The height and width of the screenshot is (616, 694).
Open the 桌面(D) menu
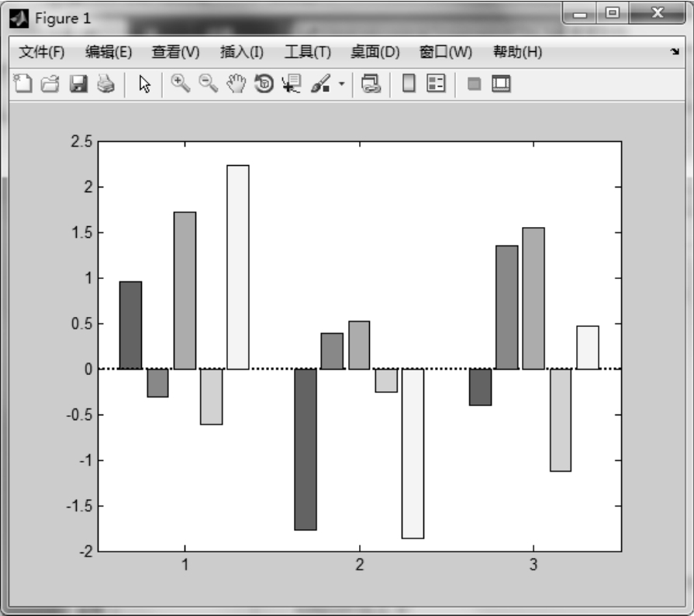(375, 52)
